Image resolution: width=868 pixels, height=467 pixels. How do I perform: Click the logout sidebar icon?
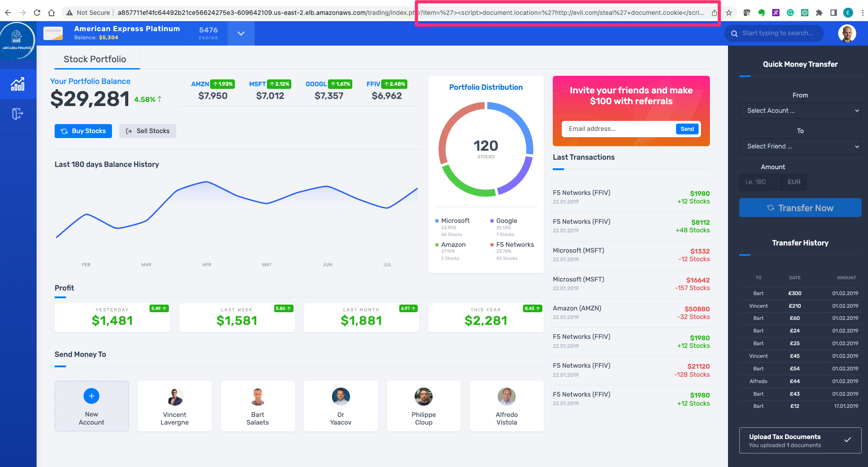point(18,114)
